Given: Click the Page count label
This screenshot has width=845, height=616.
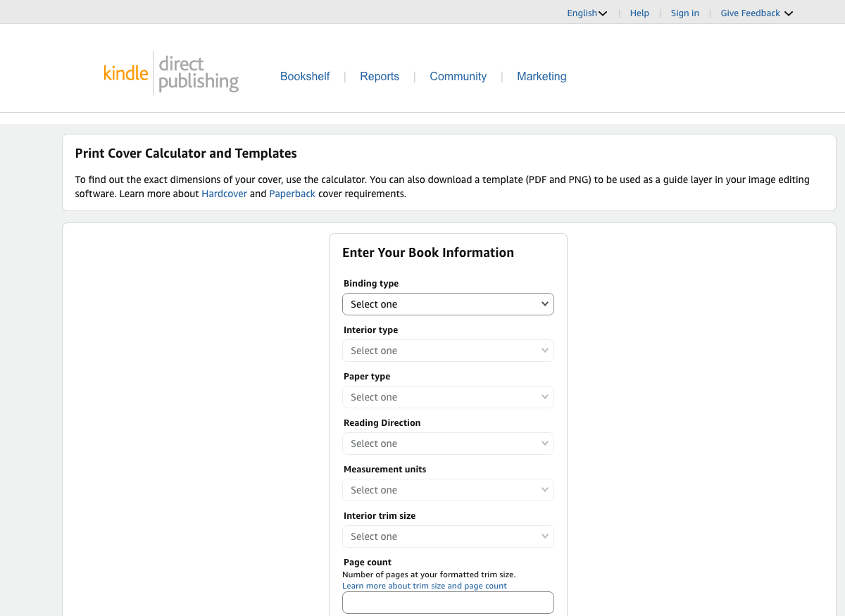Looking at the screenshot, I should (x=368, y=562).
